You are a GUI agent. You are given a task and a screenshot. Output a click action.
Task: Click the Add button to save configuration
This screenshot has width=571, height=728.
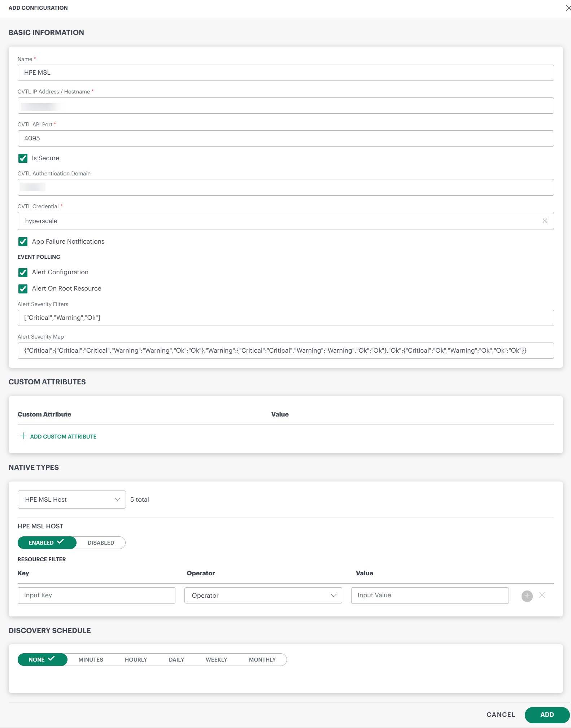click(x=546, y=715)
